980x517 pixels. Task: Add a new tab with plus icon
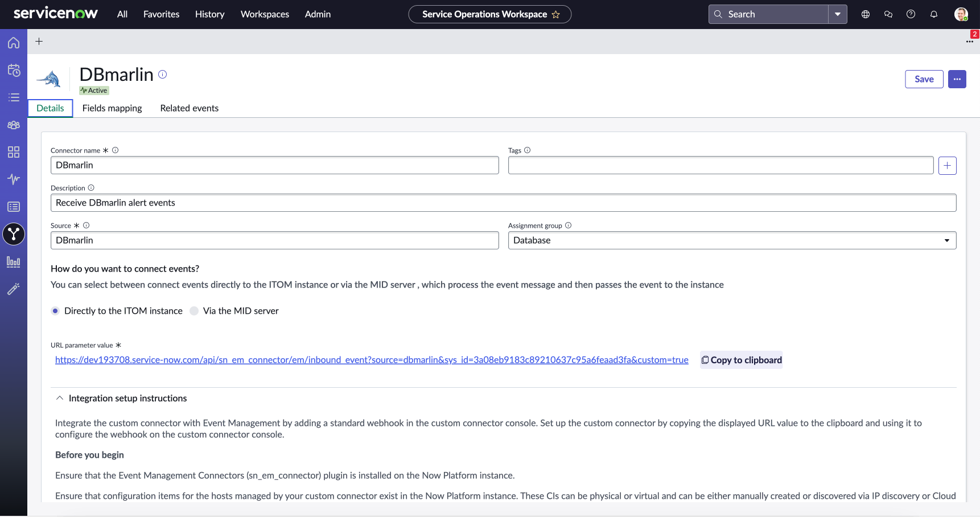click(39, 41)
